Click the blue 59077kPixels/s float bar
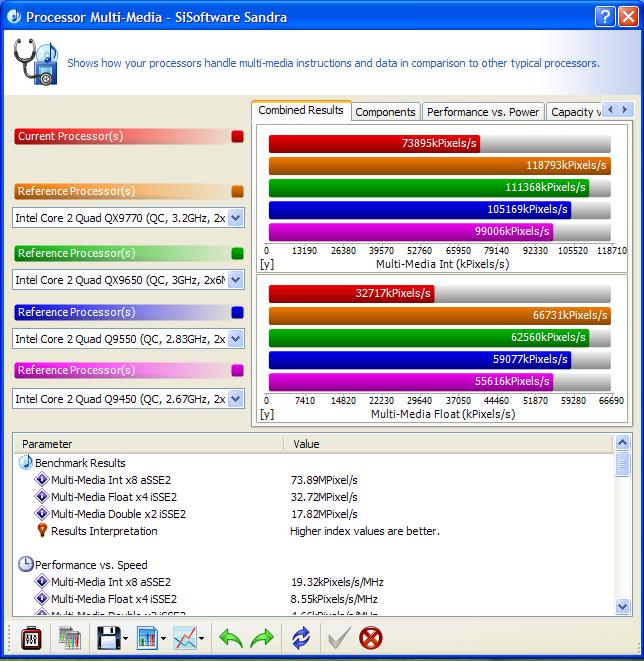Viewport: 644px width, 661px height. (x=420, y=360)
